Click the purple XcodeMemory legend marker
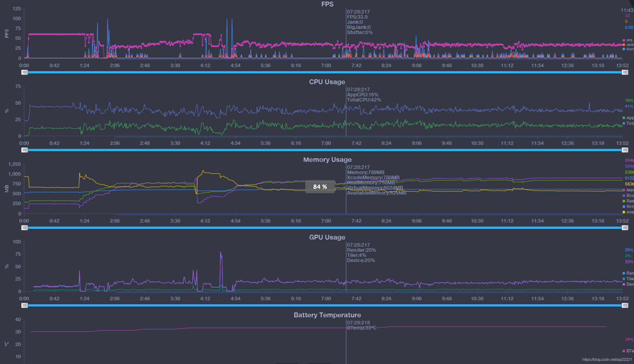 [x=624, y=196]
